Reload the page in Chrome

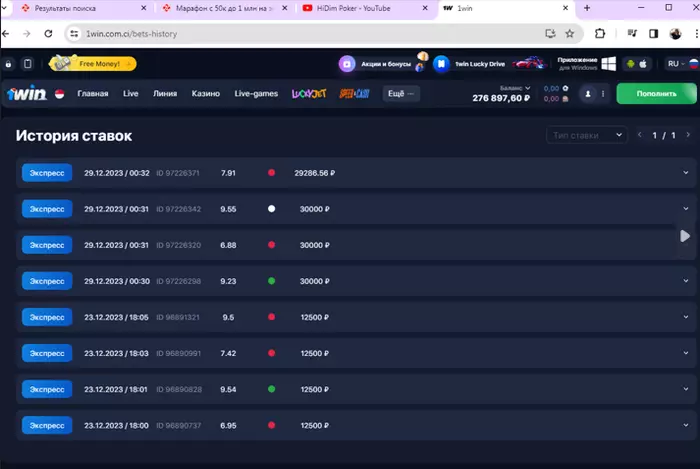pyautogui.click(x=48, y=34)
